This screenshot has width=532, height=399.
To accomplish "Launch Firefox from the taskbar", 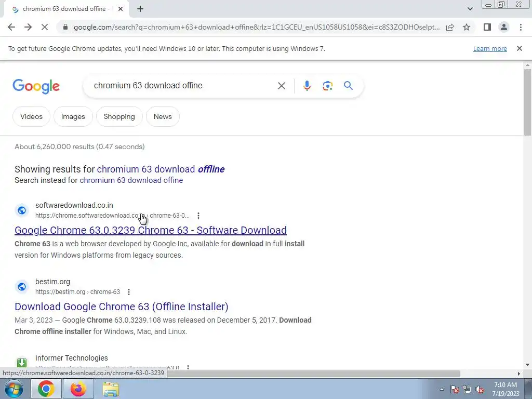I will click(x=78, y=389).
